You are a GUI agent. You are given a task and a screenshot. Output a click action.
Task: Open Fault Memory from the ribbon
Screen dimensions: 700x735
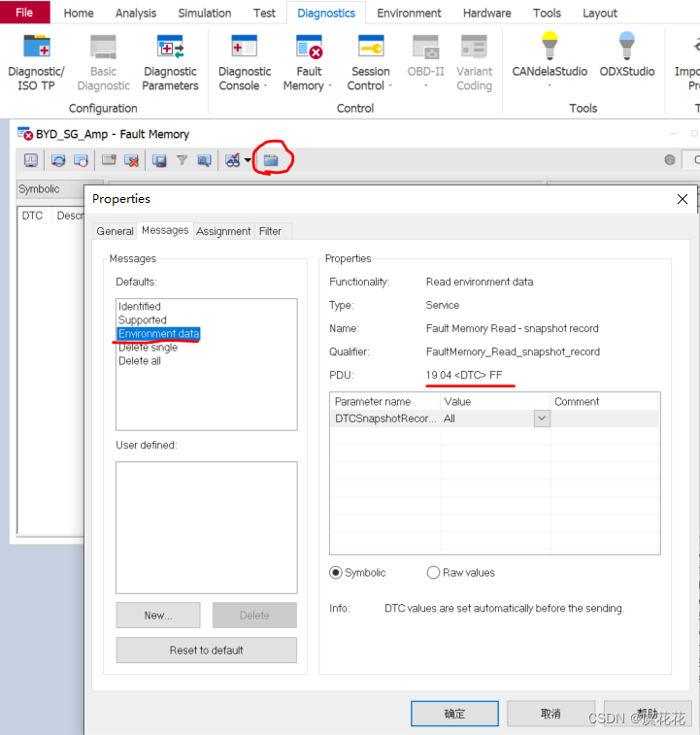click(x=309, y=62)
